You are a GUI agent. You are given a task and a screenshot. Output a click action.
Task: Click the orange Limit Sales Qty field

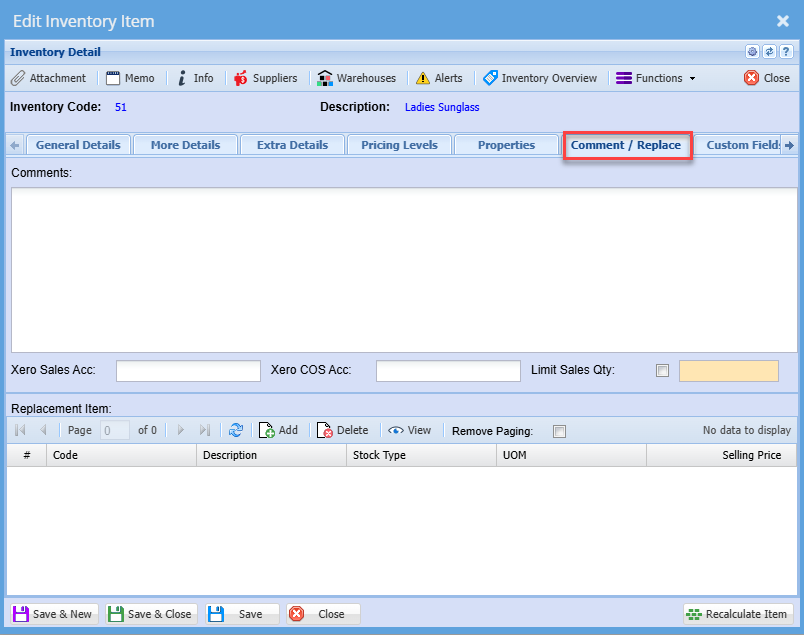click(728, 371)
